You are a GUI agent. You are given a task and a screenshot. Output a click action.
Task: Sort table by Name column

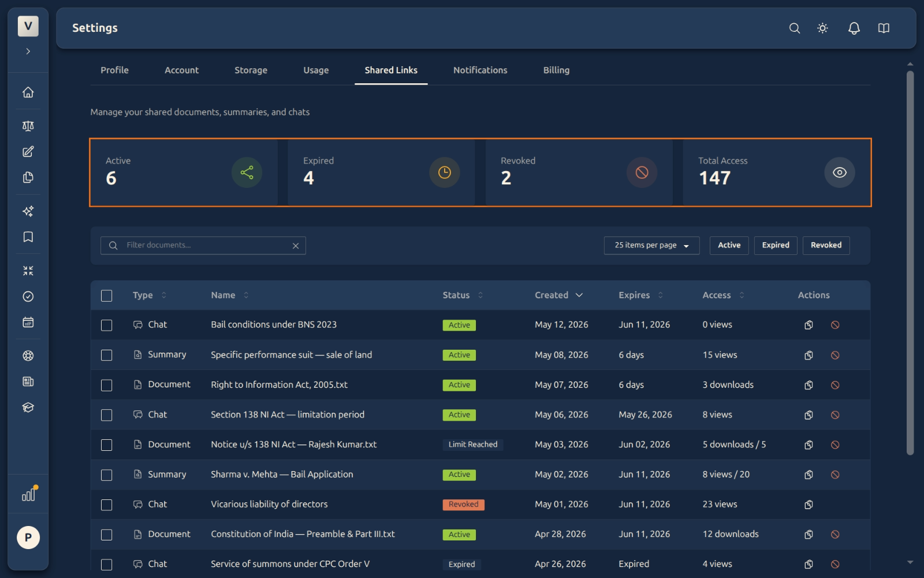(x=229, y=295)
